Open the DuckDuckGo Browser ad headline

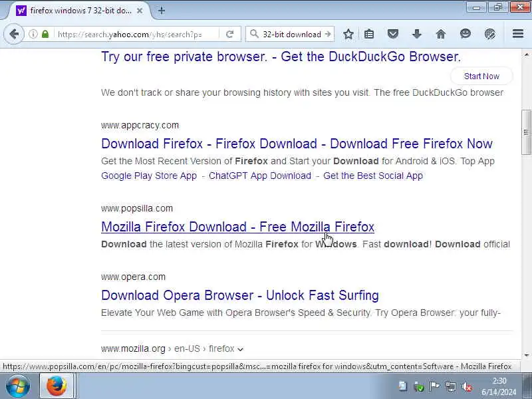281,57
